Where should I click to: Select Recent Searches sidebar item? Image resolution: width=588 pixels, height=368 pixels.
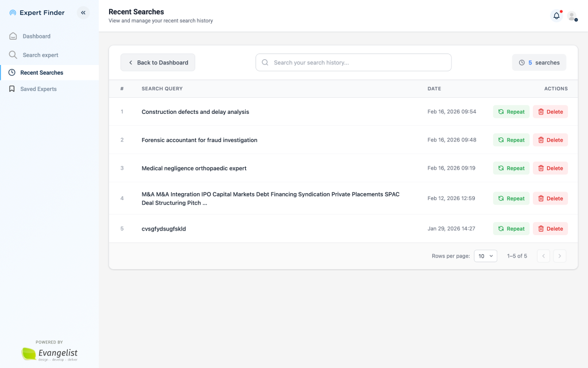pyautogui.click(x=41, y=72)
